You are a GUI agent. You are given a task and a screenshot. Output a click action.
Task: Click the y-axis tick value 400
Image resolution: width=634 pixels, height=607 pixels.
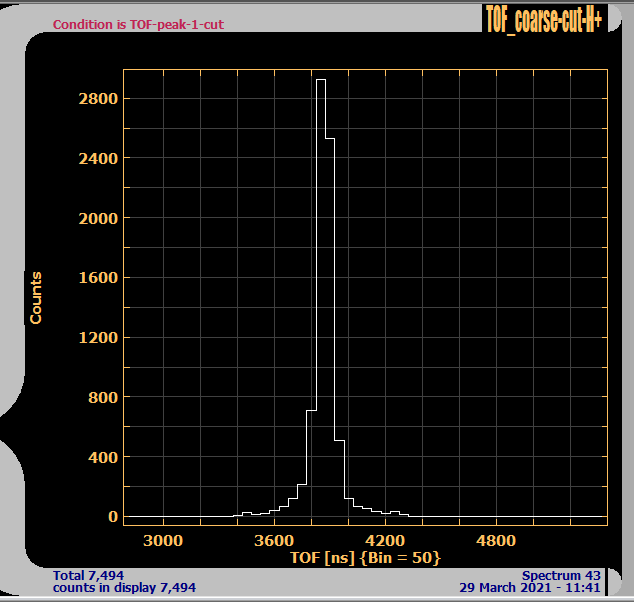pyautogui.click(x=103, y=457)
